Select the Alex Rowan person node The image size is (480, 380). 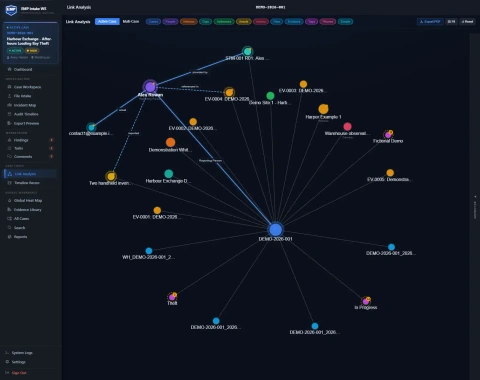[x=150, y=87]
